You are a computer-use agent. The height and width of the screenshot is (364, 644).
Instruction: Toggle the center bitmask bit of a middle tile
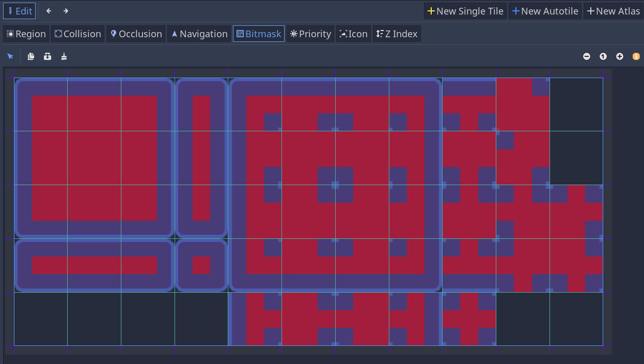(335, 184)
